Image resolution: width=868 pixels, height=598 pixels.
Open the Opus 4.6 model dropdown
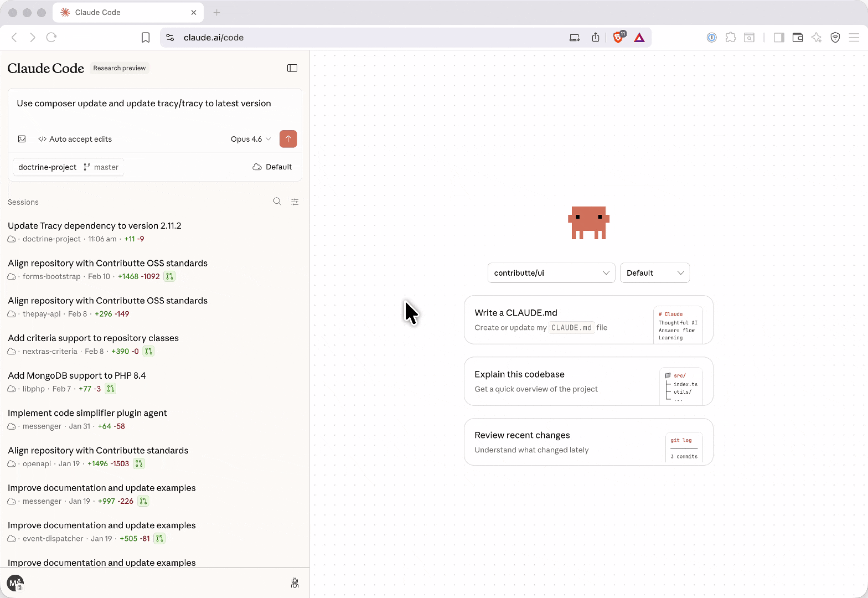(251, 139)
